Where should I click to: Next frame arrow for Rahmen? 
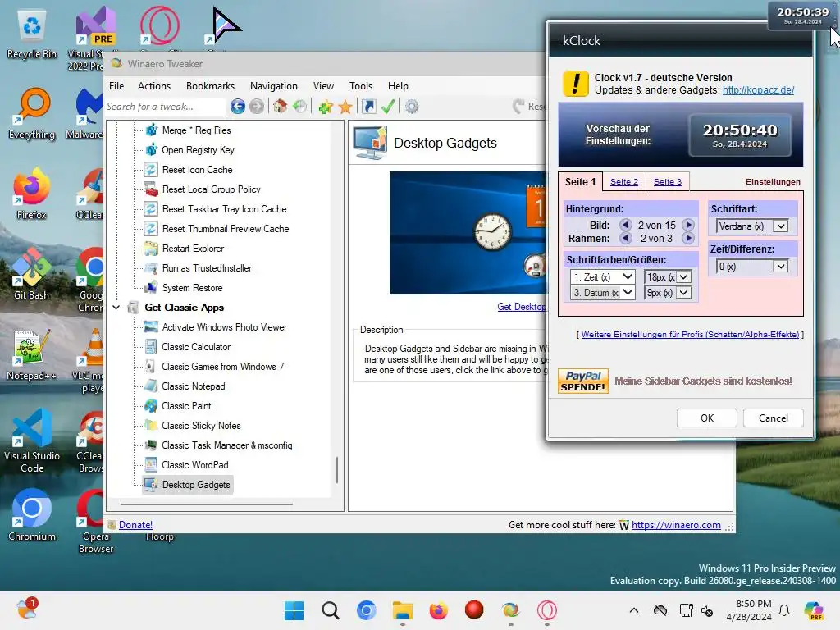click(x=688, y=238)
